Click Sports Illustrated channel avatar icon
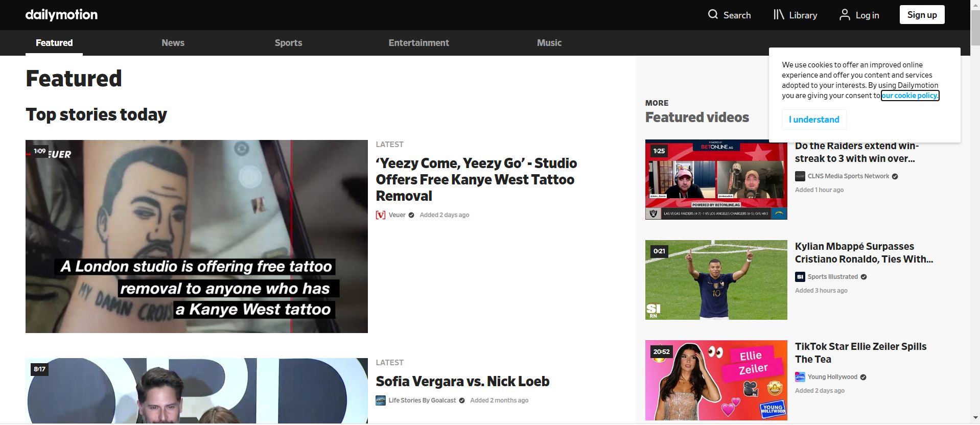The height and width of the screenshot is (425, 980). (x=800, y=277)
